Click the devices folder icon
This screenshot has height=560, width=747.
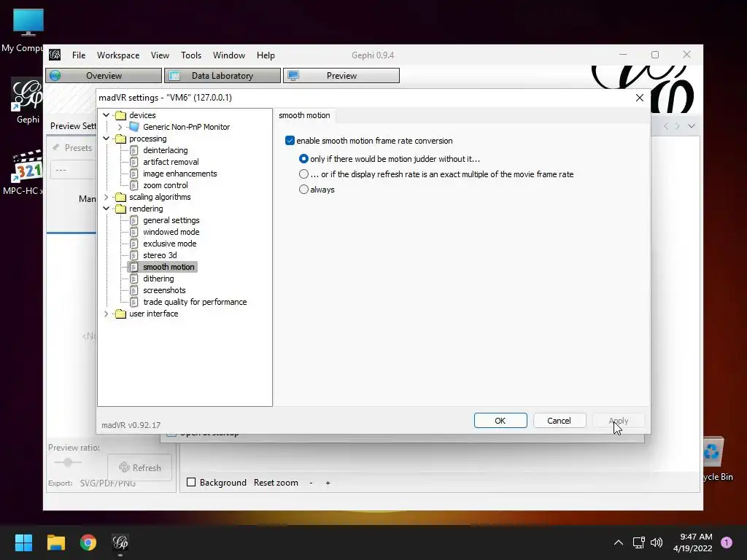coord(121,115)
